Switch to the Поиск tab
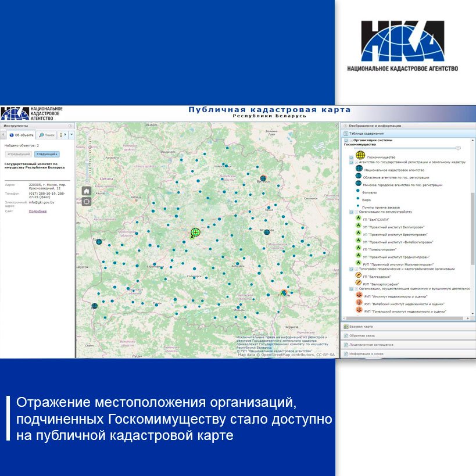Viewport: 476px width, 476px height. 46,135
